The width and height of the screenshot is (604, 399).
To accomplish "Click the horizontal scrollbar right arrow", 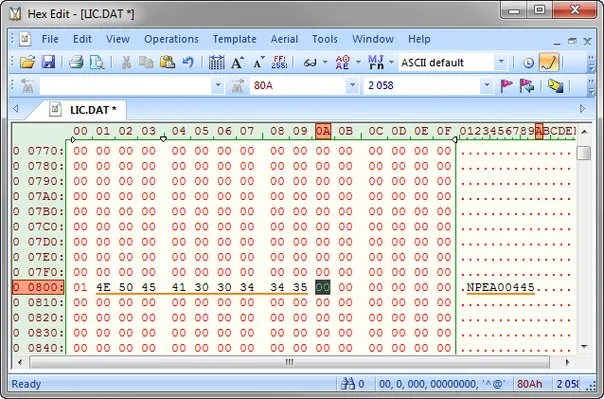I will [568, 362].
